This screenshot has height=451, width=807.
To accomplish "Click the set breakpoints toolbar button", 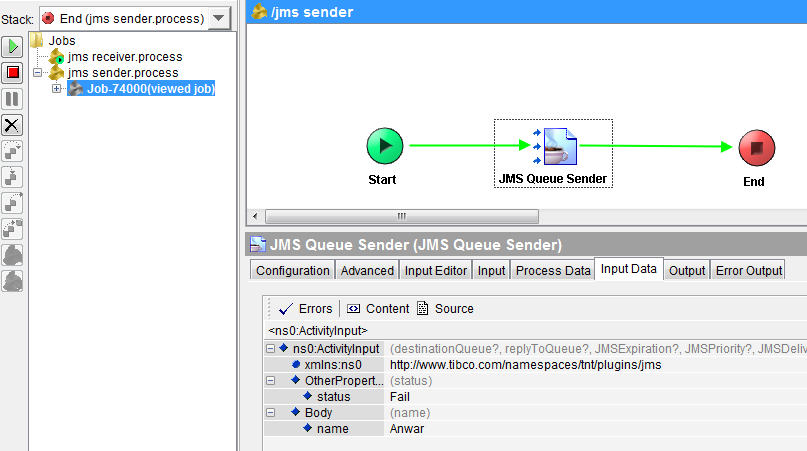I will click(x=12, y=255).
